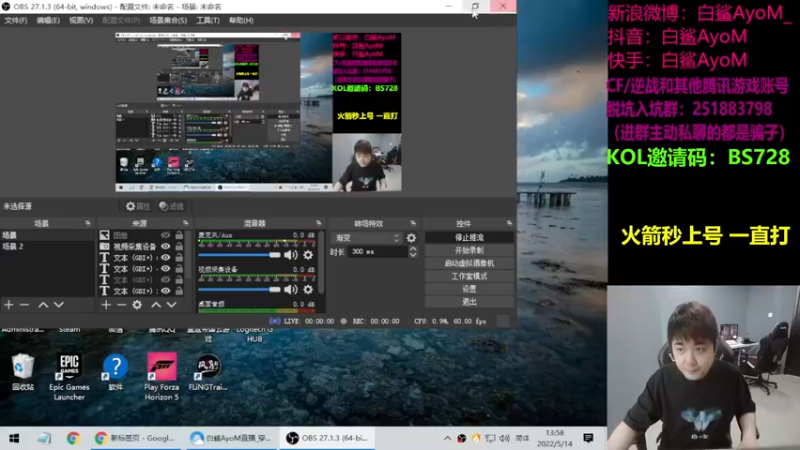Show the hidden 图像 source with eye icon
The image size is (800, 450).
[x=166, y=235]
